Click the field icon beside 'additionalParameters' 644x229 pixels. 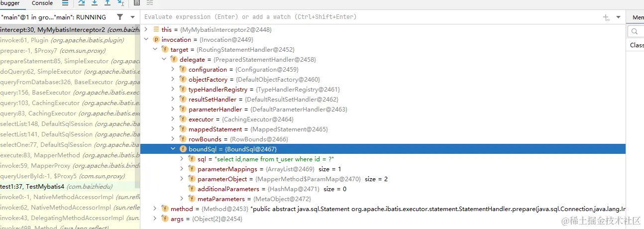pos(192,189)
